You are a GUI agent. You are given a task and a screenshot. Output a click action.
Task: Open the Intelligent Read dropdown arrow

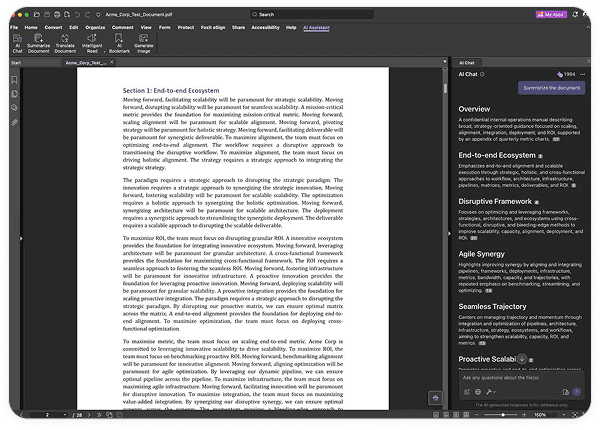[104, 51]
